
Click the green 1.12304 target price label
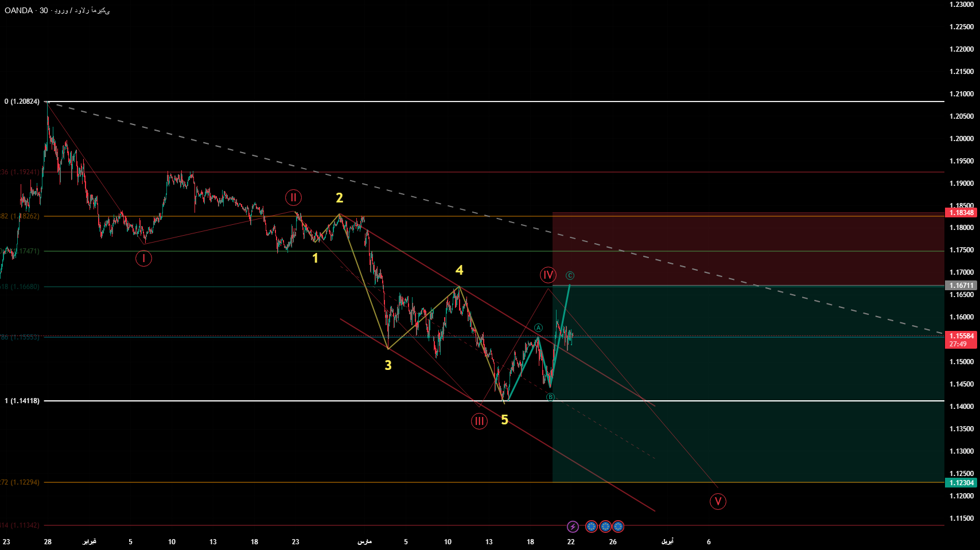pyautogui.click(x=961, y=483)
